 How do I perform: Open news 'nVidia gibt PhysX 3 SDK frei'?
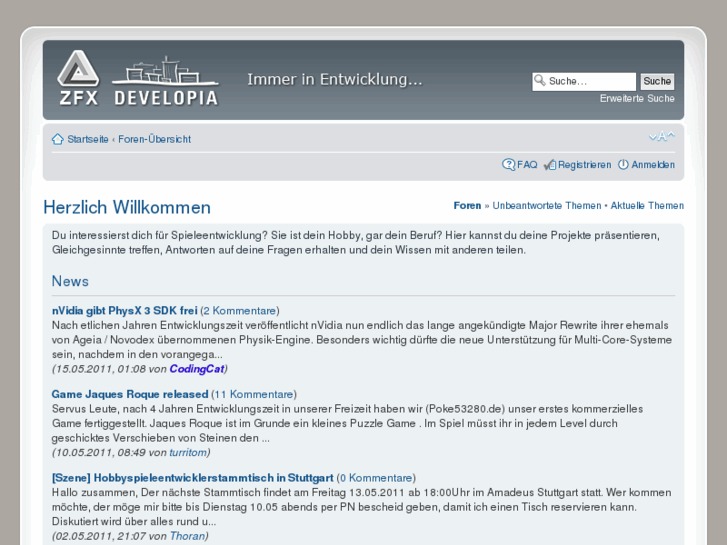click(125, 311)
